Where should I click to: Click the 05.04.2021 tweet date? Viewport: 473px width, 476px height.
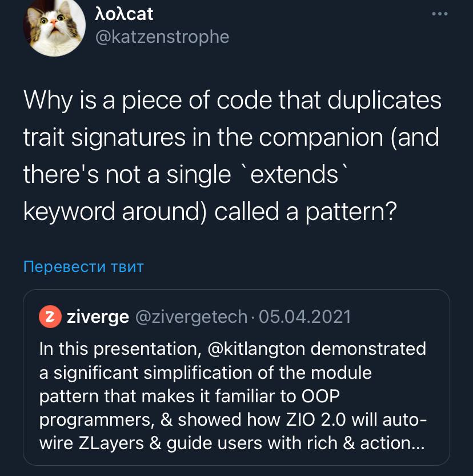point(305,317)
